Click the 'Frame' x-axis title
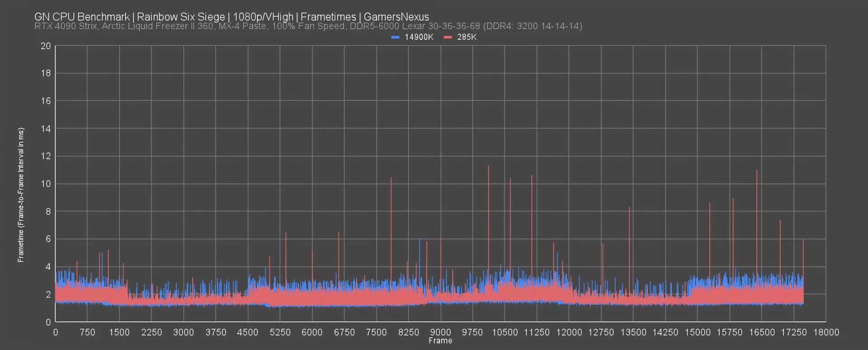This screenshot has height=350, width=868. [x=440, y=341]
